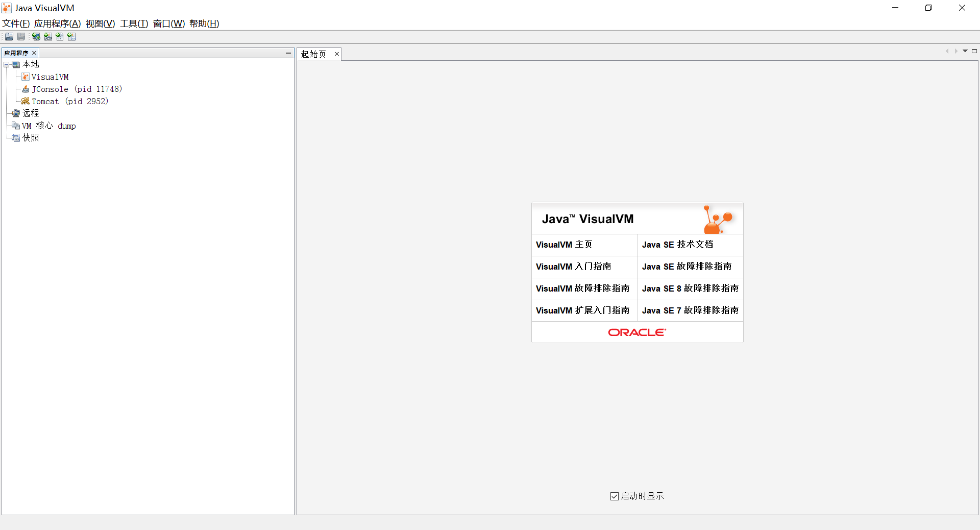This screenshot has height=530, width=980.
Task: Select the Tomcat cat icon
Action: (x=26, y=101)
